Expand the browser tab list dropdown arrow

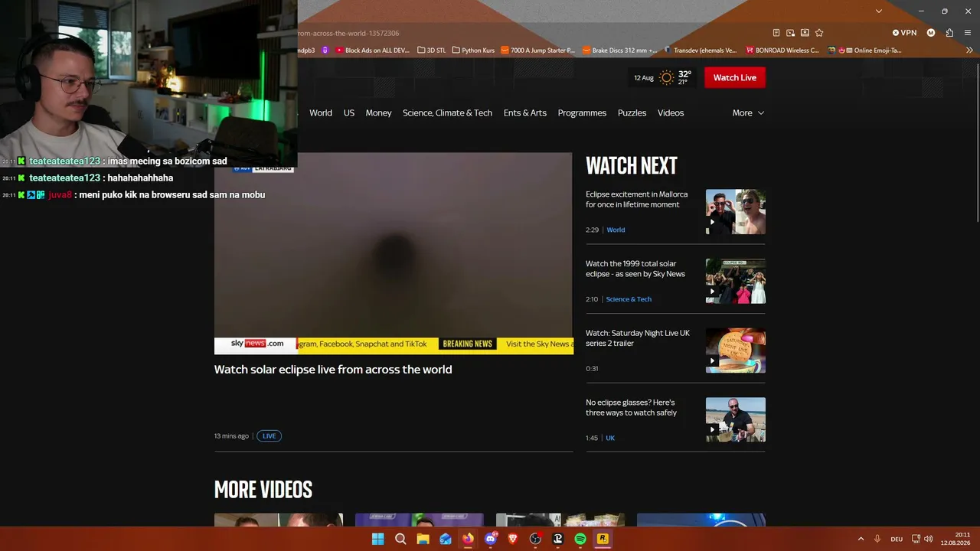click(x=879, y=11)
